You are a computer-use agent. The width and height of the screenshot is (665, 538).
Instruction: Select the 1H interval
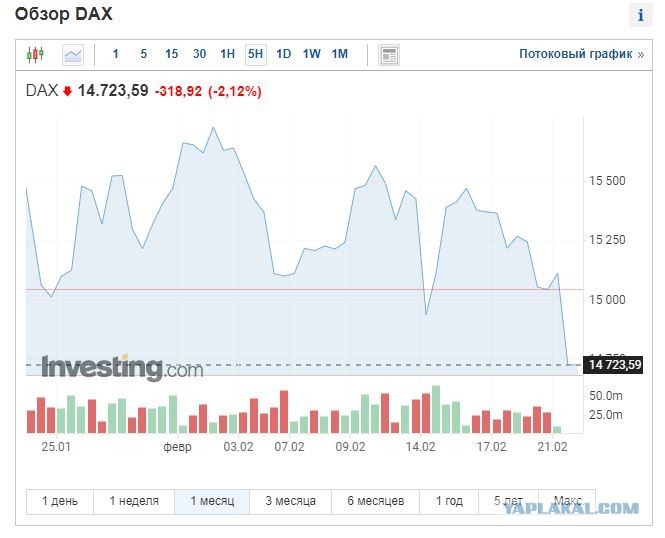pos(227,54)
